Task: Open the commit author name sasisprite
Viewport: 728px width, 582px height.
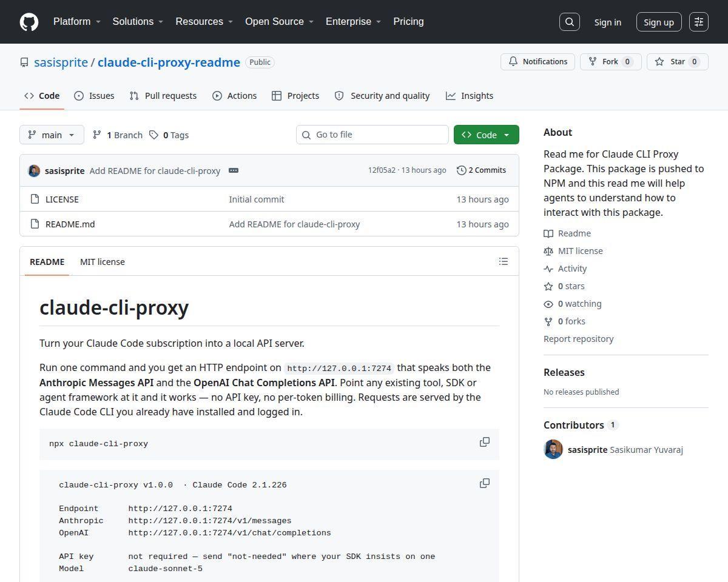Action: click(65, 171)
